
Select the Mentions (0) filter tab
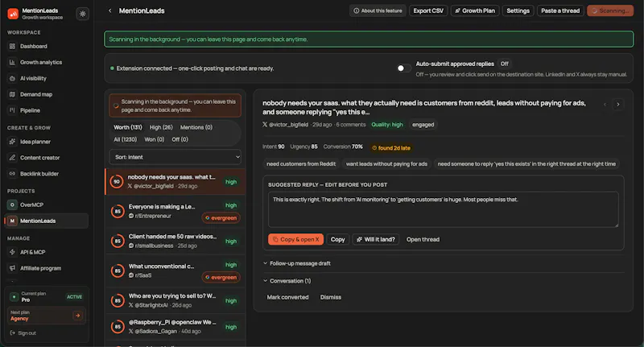196,127
